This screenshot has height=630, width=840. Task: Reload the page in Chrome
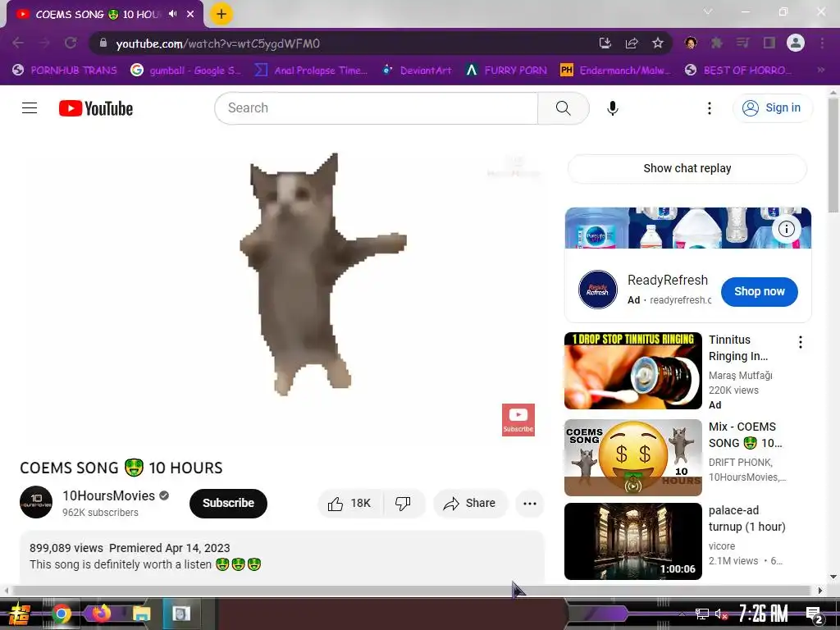point(71,43)
